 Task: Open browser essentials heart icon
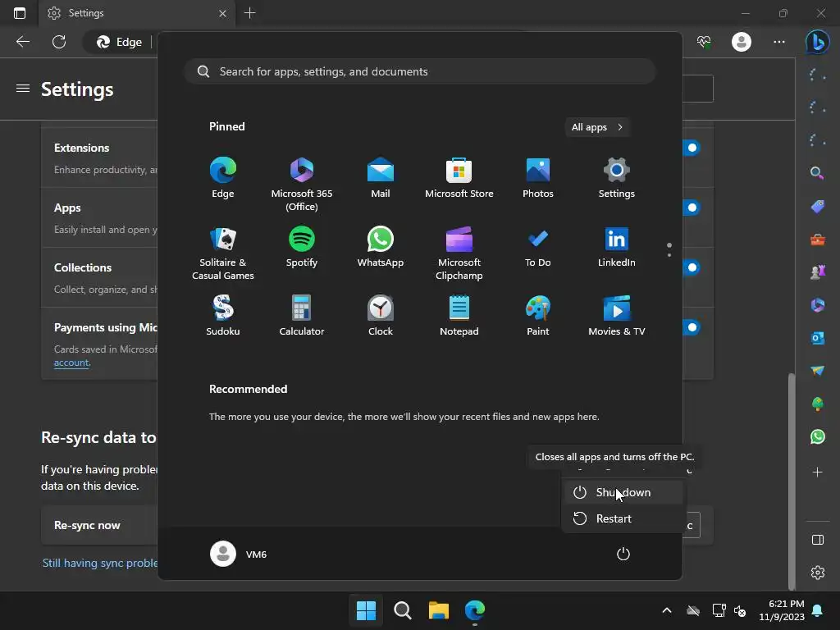(x=704, y=42)
